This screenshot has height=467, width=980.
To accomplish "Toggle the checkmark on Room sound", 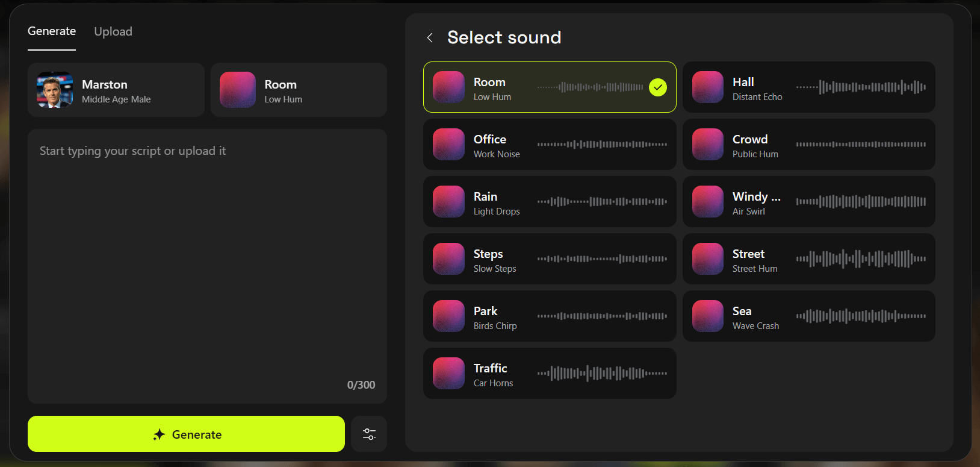I will click(658, 87).
